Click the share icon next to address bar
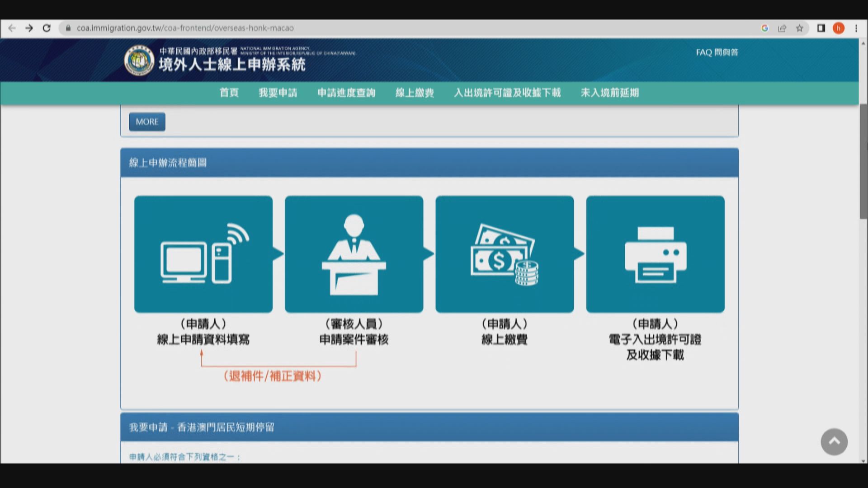Image resolution: width=868 pixels, height=488 pixels. click(x=783, y=28)
